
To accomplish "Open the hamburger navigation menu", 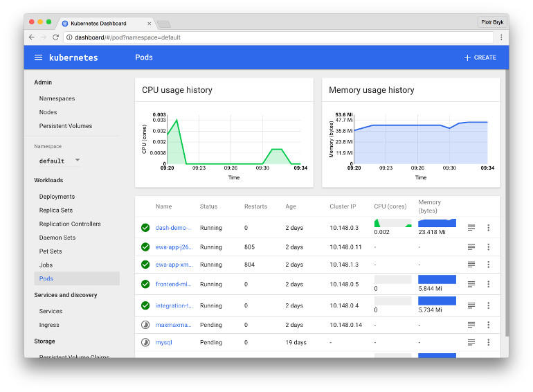I will 38,57.
